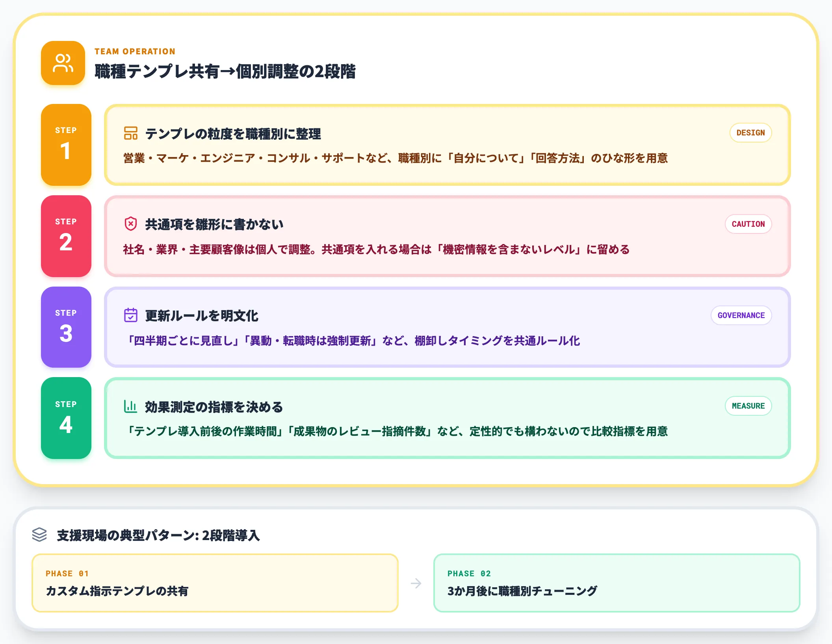
Task: Click the bar chart icon in Step 4
Action: 131,406
